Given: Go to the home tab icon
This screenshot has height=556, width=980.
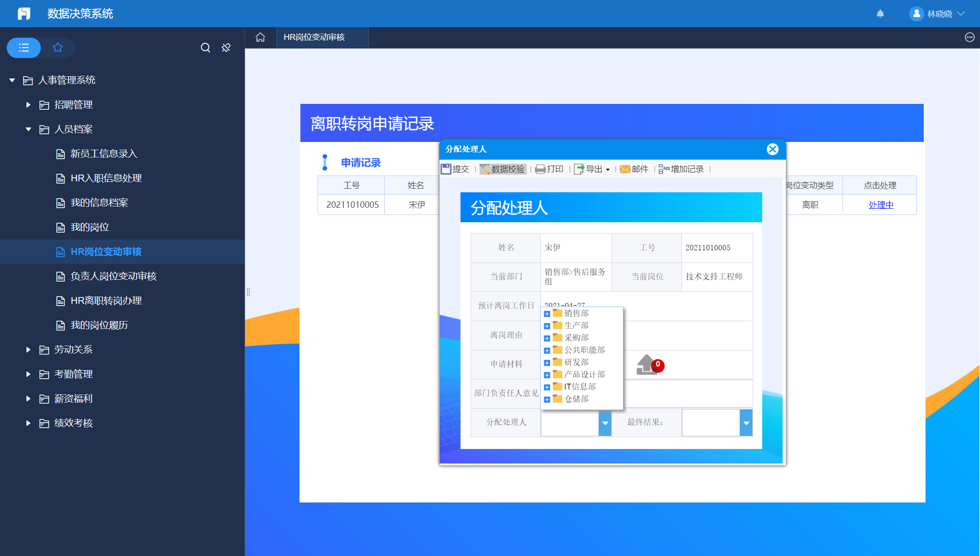Looking at the screenshot, I should tap(260, 37).
